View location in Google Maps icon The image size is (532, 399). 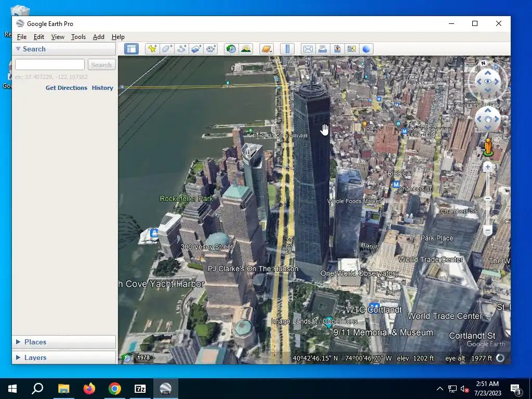click(x=352, y=49)
